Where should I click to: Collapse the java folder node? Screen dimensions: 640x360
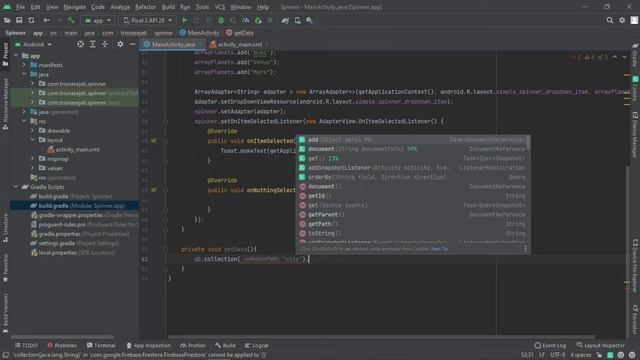coord(24,74)
